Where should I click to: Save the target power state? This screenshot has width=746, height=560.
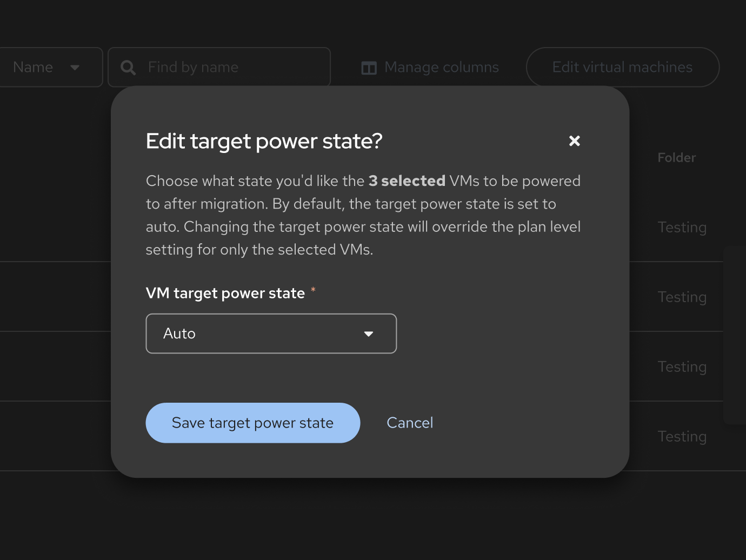pos(252,423)
